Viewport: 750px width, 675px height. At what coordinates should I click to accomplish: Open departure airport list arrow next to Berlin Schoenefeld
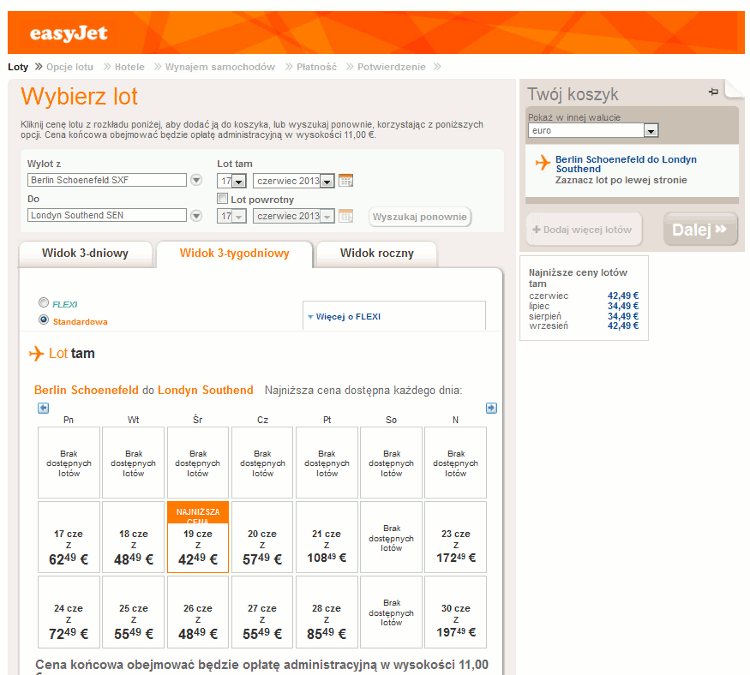(x=196, y=180)
